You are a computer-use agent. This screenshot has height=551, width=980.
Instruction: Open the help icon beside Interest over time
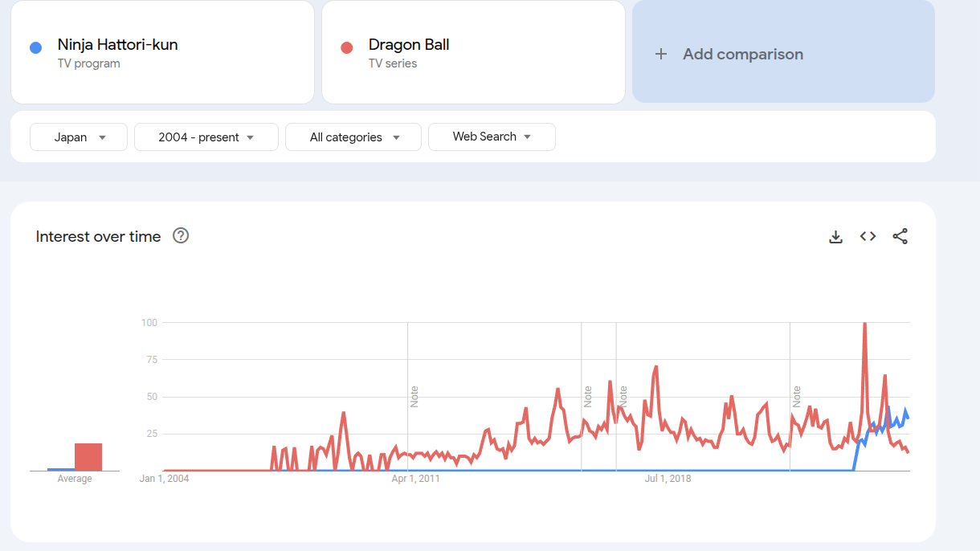tap(181, 235)
